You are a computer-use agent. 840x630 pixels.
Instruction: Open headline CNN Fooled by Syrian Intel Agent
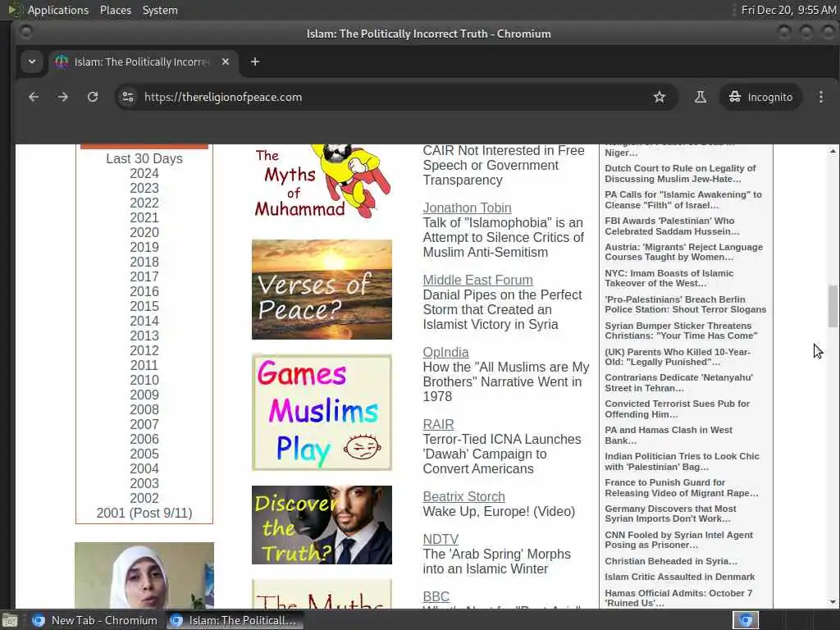tap(678, 540)
